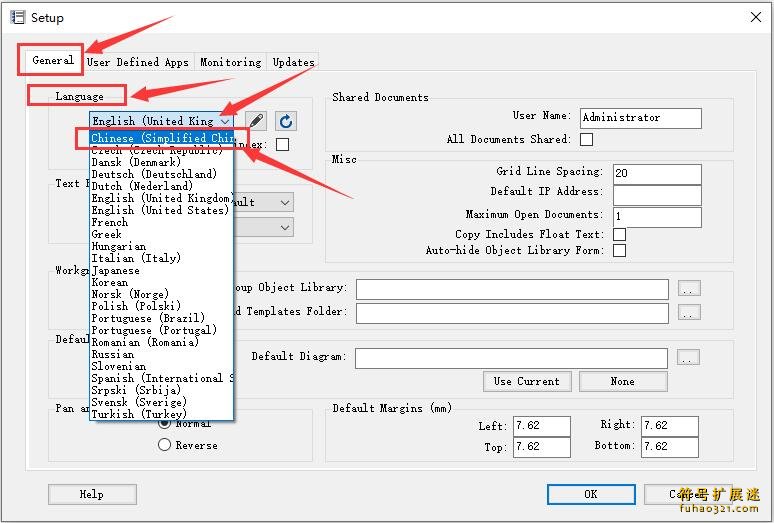Select Italian (Italy) language

point(161,258)
